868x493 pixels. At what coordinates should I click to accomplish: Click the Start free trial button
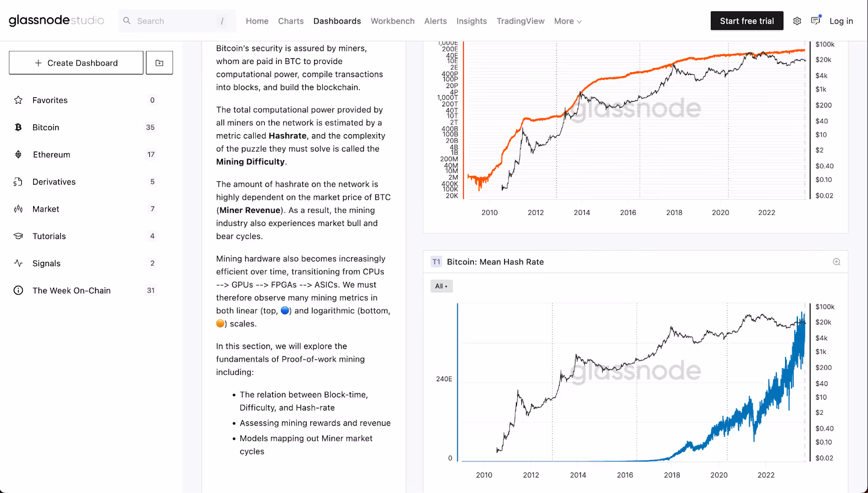coord(746,21)
